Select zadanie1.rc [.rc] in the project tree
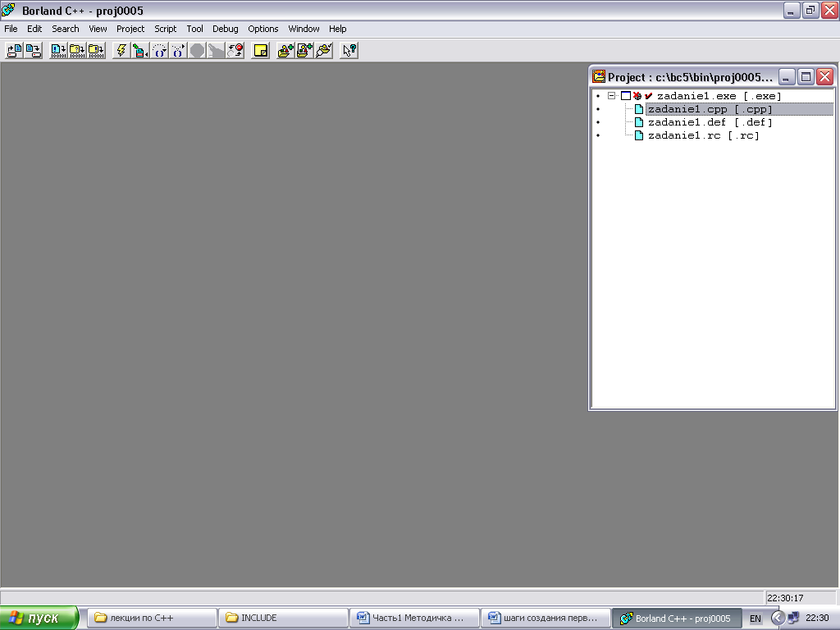 coord(703,135)
